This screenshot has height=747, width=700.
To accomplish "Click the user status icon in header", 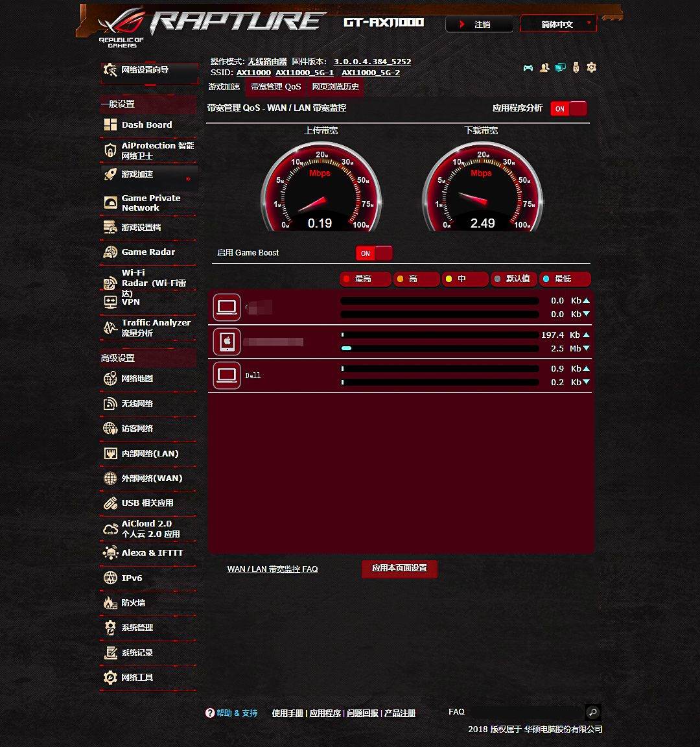I will tap(544, 67).
